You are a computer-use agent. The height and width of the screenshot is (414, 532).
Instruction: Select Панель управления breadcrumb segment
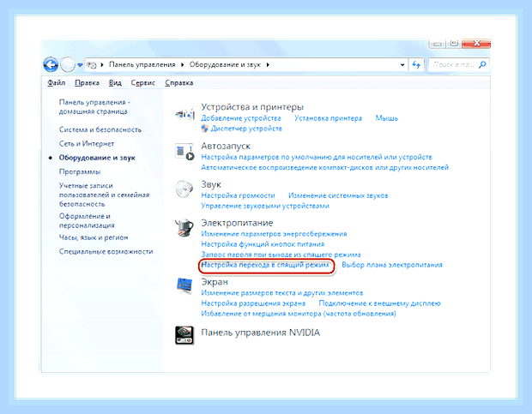[142, 64]
